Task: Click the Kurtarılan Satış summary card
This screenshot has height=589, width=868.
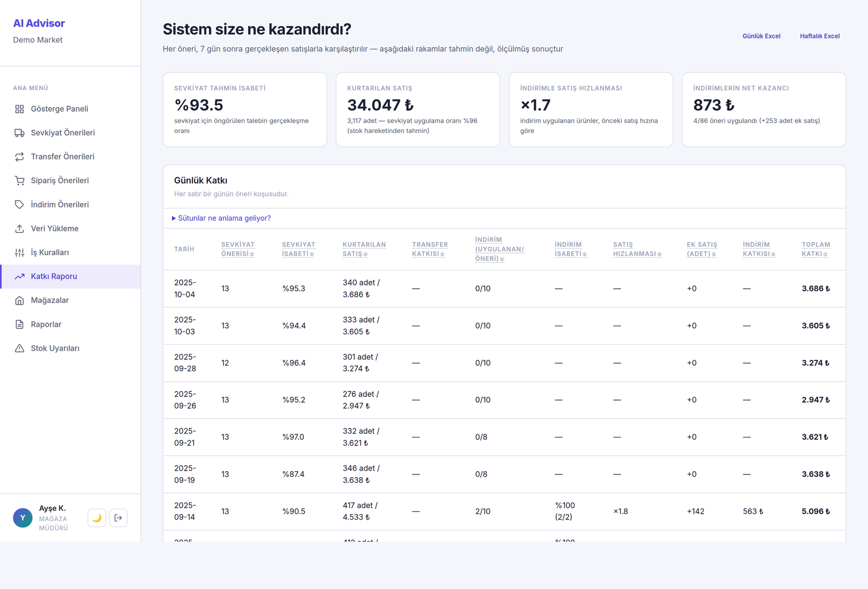Action: (x=418, y=110)
